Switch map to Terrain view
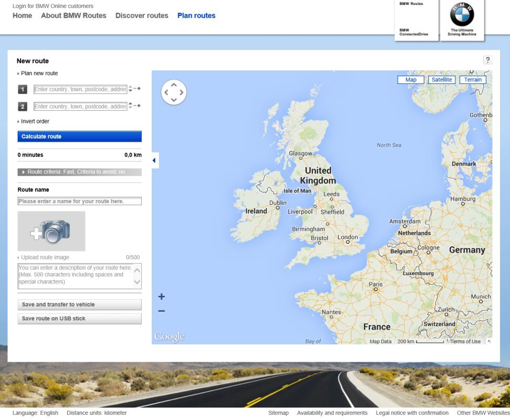 click(473, 80)
